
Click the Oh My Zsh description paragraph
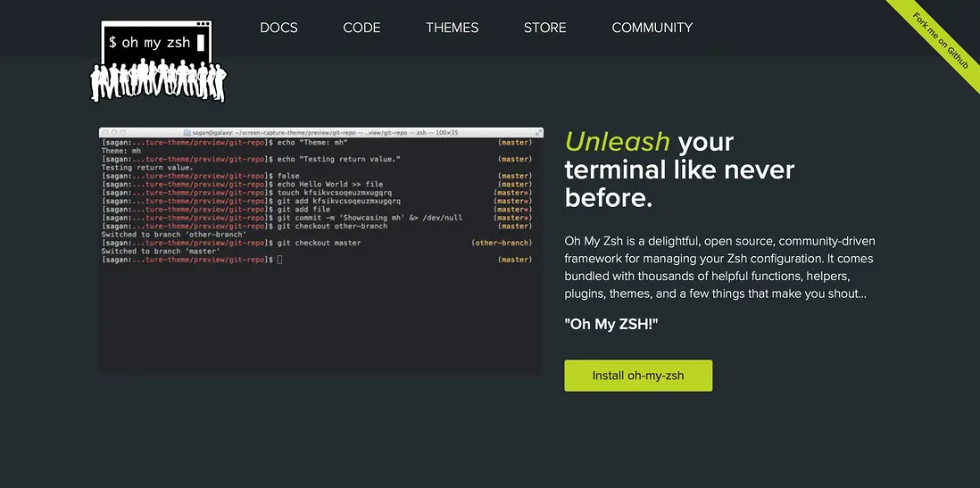[718, 267]
